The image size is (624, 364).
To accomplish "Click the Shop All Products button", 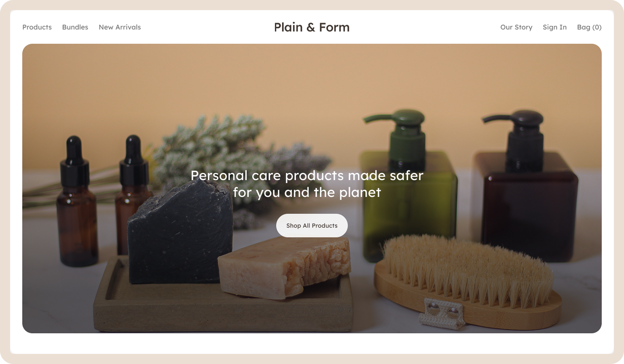I will (312, 225).
